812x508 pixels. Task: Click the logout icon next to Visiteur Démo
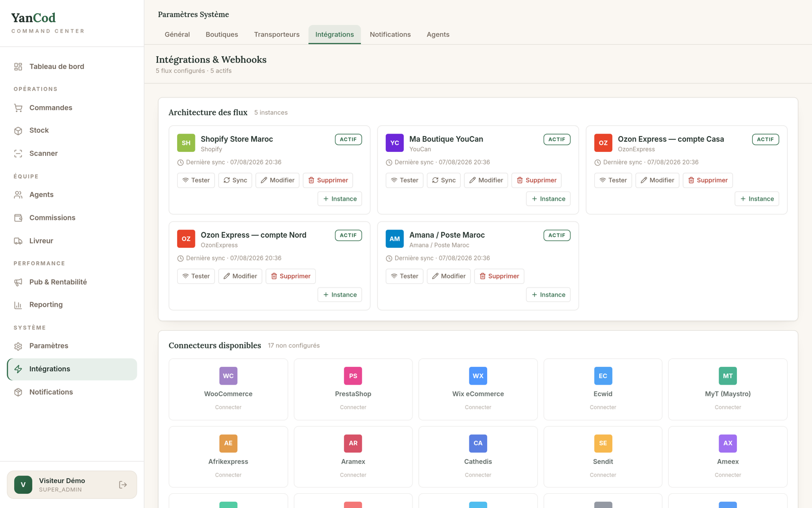tap(123, 485)
